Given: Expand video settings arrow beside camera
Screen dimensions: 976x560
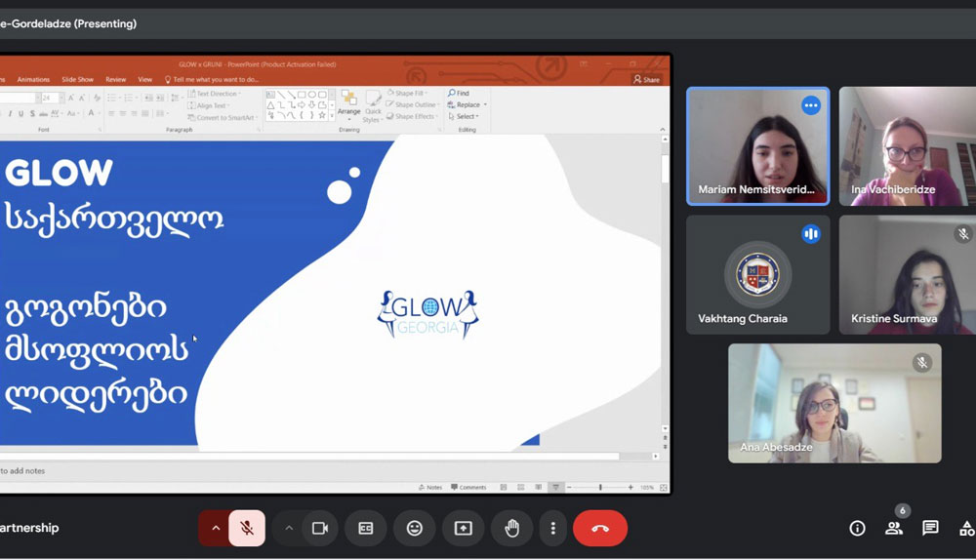Looking at the screenshot, I should coord(289,528).
